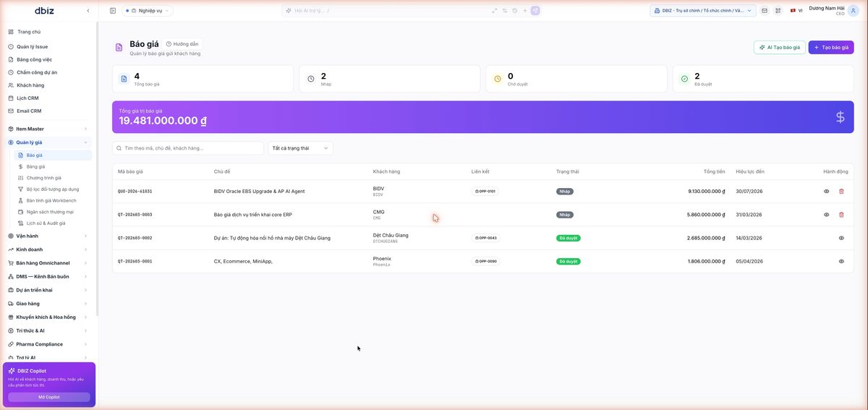Click the send button in AI assistant bar

tap(535, 11)
